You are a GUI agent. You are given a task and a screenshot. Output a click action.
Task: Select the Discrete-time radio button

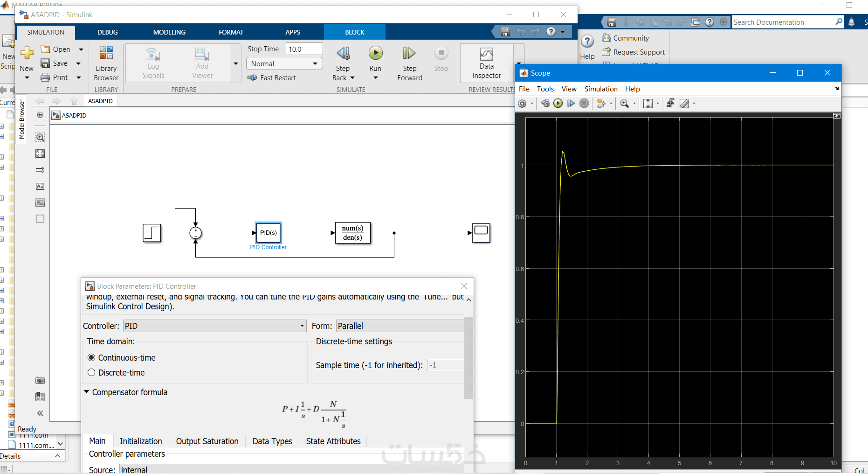click(91, 372)
